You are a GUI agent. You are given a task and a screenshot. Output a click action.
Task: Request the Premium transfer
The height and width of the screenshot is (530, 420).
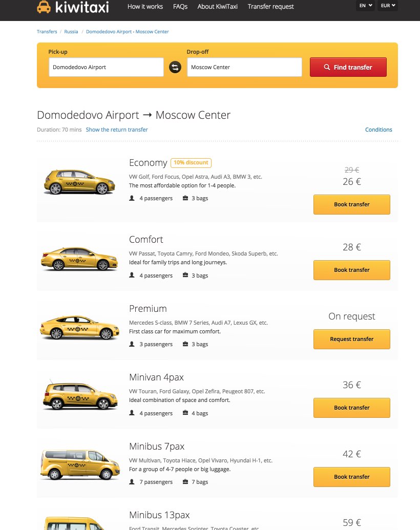pos(351,339)
